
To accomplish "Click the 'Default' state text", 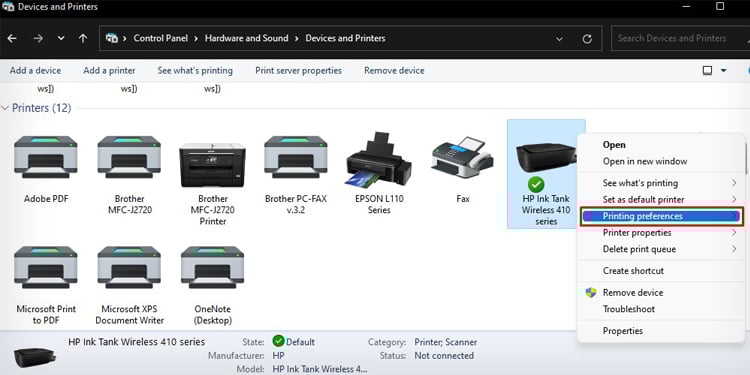I will (300, 342).
